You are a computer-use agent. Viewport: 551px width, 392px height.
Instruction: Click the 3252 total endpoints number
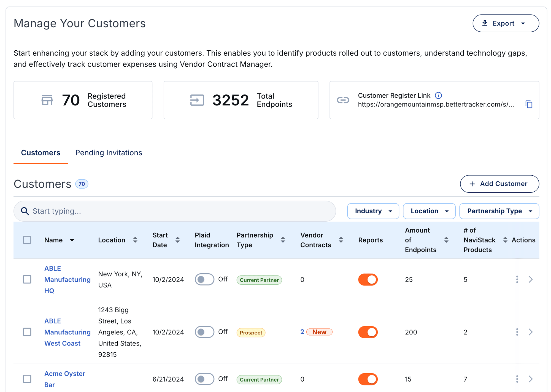click(x=231, y=100)
